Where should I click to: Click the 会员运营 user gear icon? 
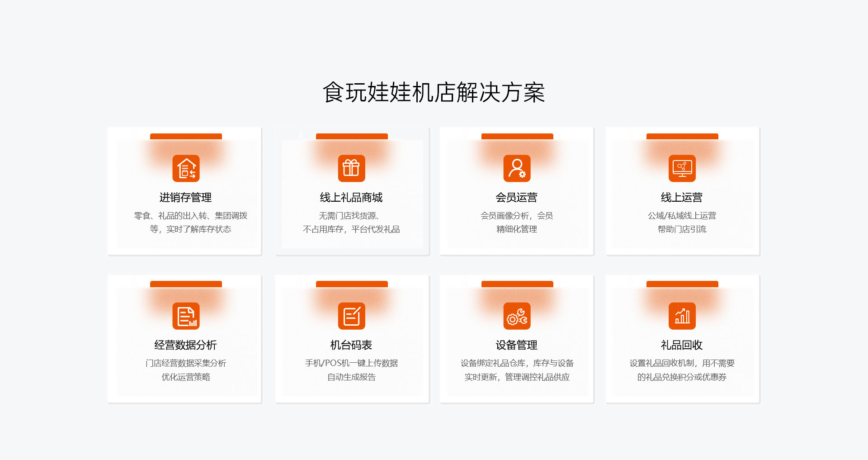(x=517, y=168)
